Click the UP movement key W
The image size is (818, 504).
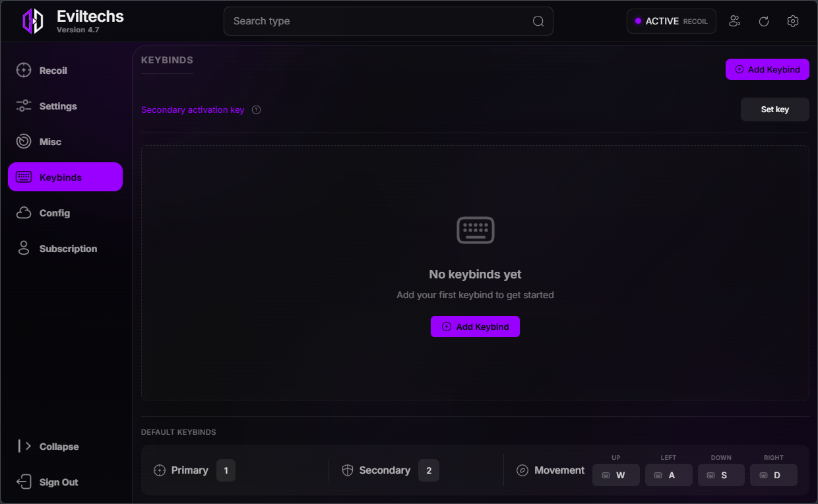pyautogui.click(x=616, y=475)
